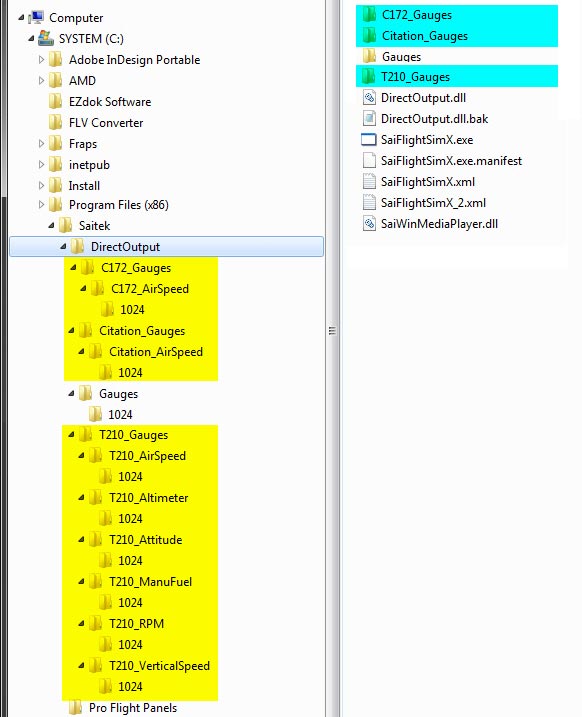Select the Citation_Gauges name in file list
The width and height of the screenshot is (582, 717).
click(425, 36)
